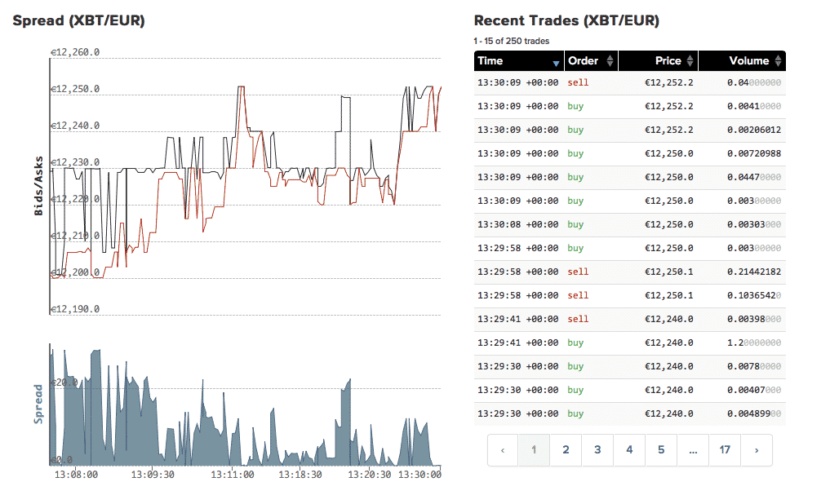Click the Recent Trades (XBT/EUR) heading
830x504 pixels.
tap(566, 20)
